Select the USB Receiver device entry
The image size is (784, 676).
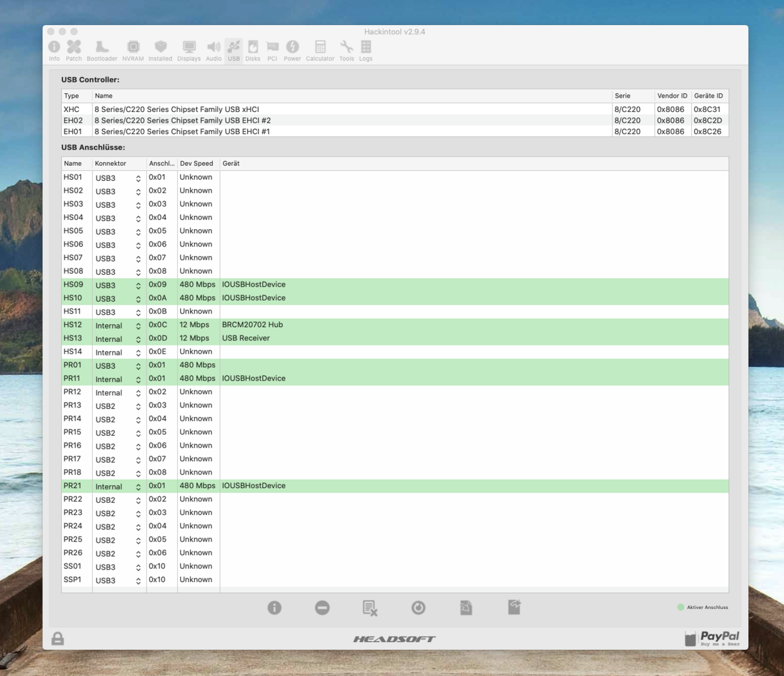coord(245,338)
